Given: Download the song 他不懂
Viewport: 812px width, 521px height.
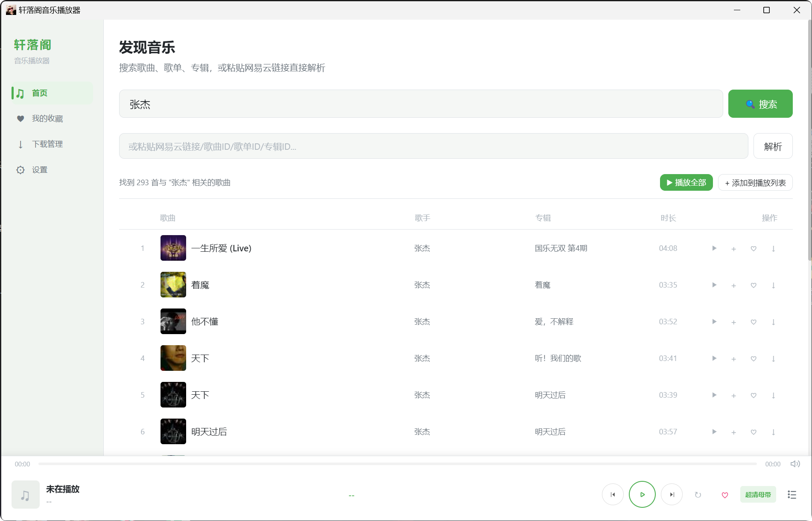Looking at the screenshot, I should 773,322.
